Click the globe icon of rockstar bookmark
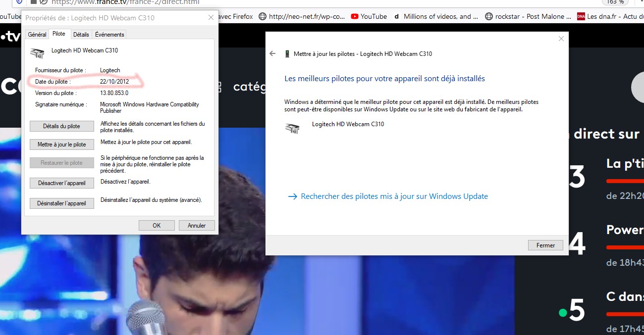Image resolution: width=644 pixels, height=335 pixels. pos(489,16)
